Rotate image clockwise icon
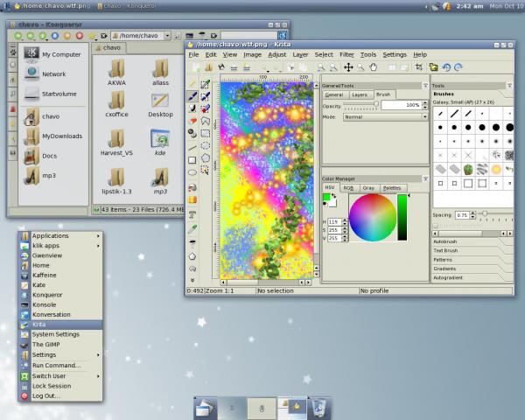The height and width of the screenshot is (420, 525). tap(458, 67)
